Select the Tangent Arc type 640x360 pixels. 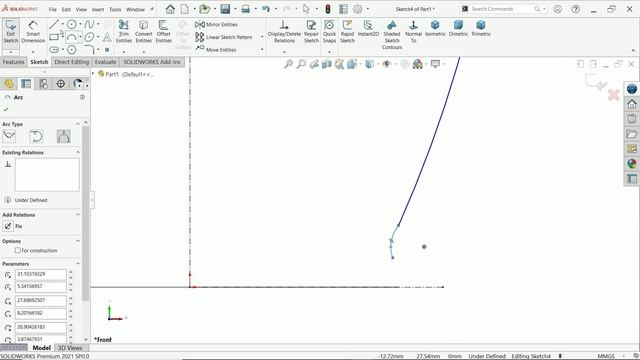pyautogui.click(x=36, y=136)
